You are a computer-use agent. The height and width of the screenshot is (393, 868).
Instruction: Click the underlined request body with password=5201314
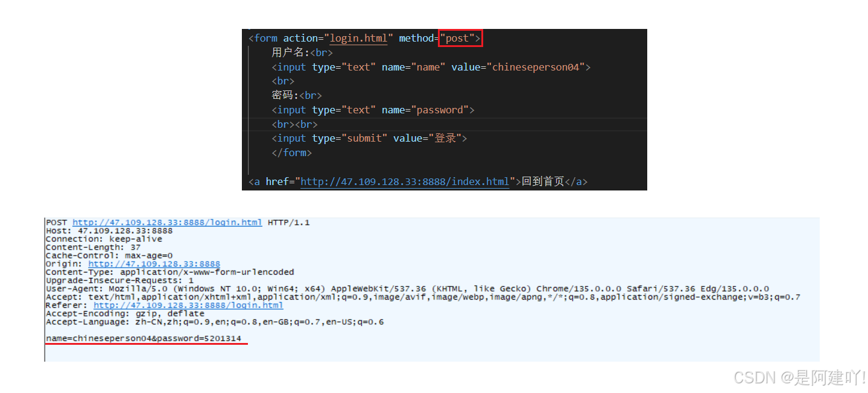point(144,339)
